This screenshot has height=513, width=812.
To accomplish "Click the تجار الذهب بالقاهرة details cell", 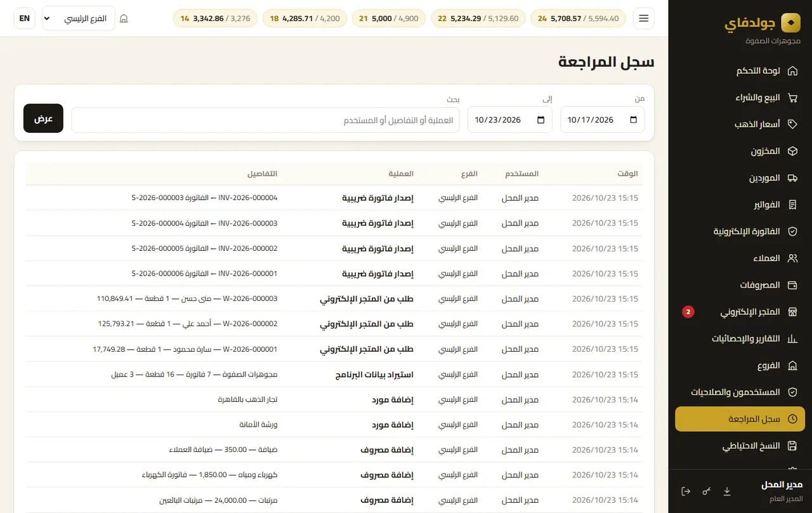I will point(247,399).
